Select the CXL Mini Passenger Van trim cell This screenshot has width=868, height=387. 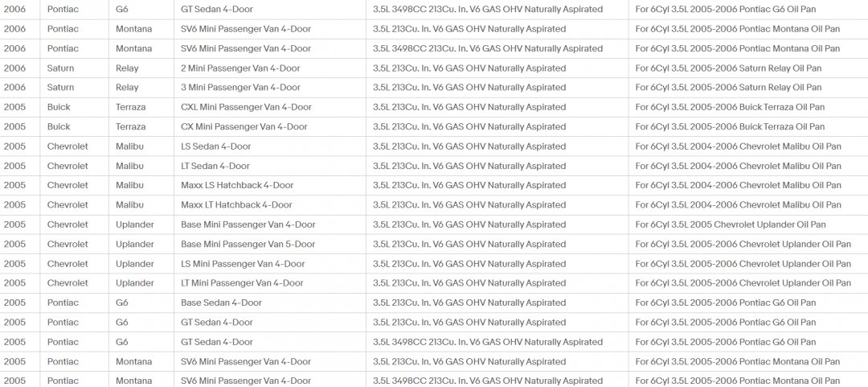(269, 107)
